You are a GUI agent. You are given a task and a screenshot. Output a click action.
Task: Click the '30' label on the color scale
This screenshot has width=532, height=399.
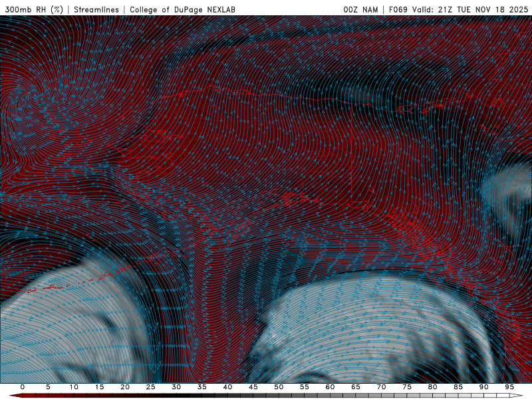(176, 387)
